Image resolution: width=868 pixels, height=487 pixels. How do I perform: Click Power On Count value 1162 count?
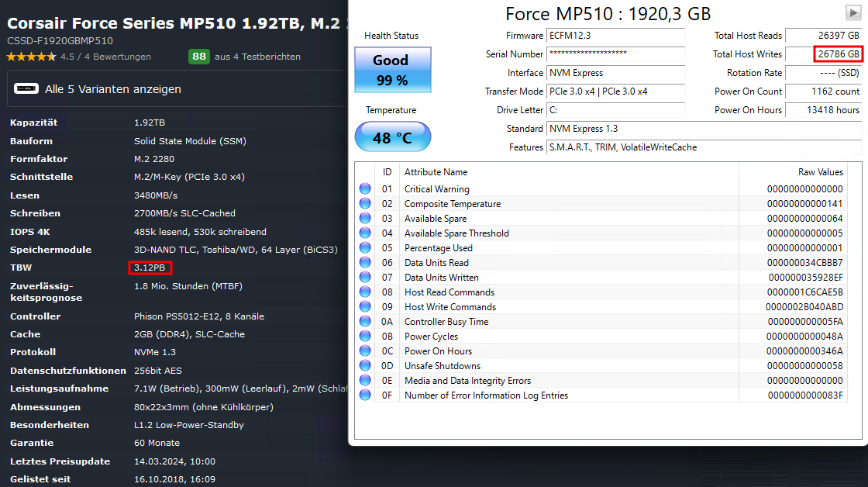pos(824,92)
